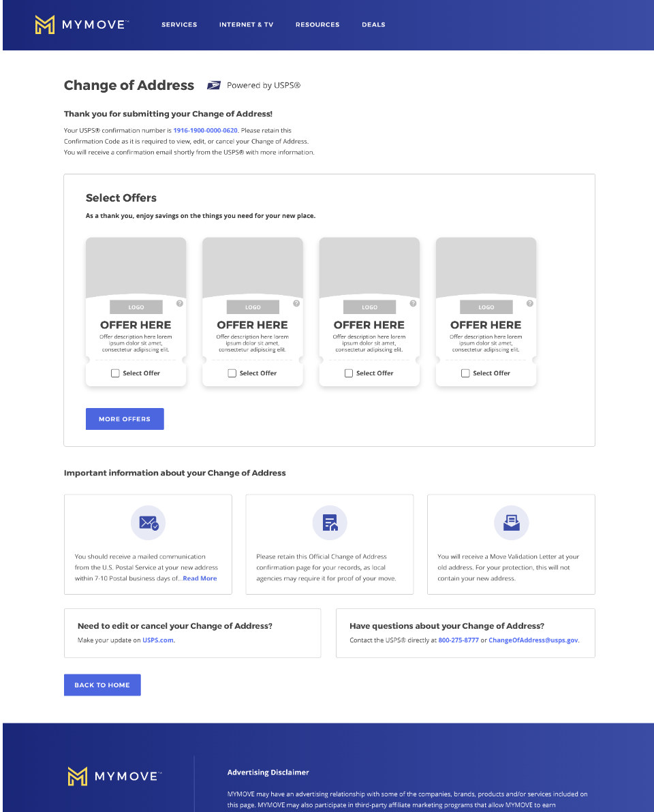Click the first offer card image placeholder
Viewport: 654px width, 812px height.
pyautogui.click(x=136, y=267)
